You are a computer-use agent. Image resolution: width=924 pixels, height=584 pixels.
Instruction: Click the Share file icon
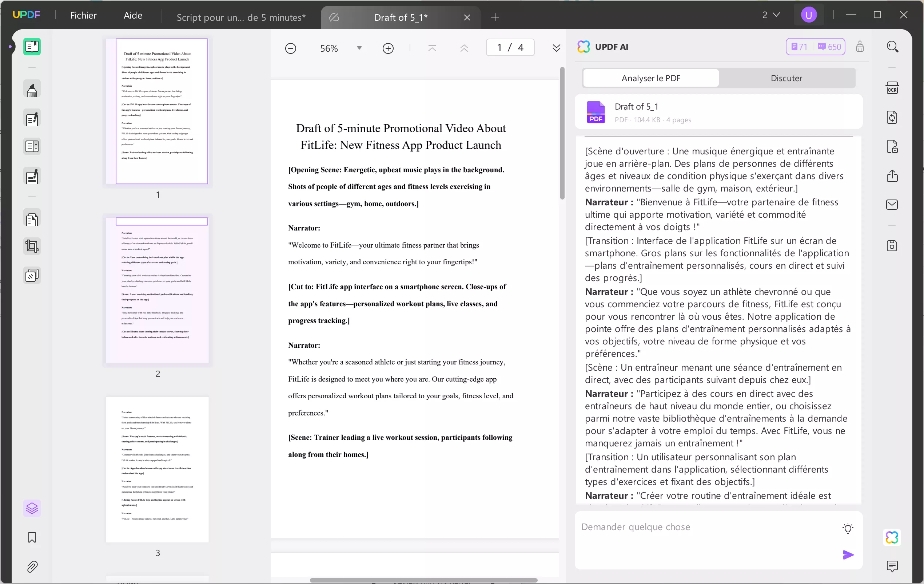(892, 176)
